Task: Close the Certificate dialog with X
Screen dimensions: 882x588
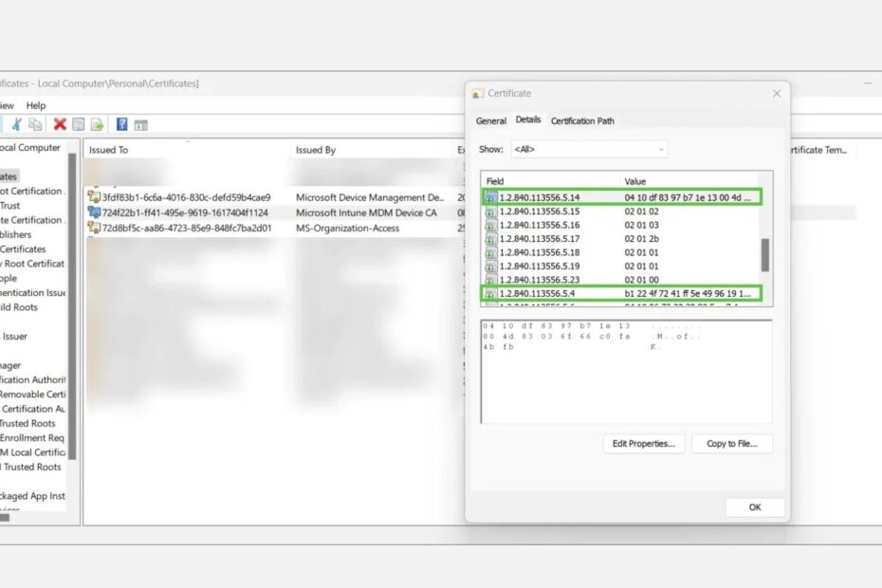Action: [777, 93]
